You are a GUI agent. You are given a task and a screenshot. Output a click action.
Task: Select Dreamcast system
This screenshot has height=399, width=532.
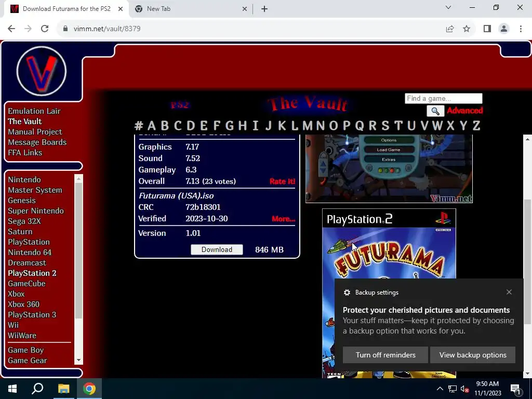[x=27, y=262]
